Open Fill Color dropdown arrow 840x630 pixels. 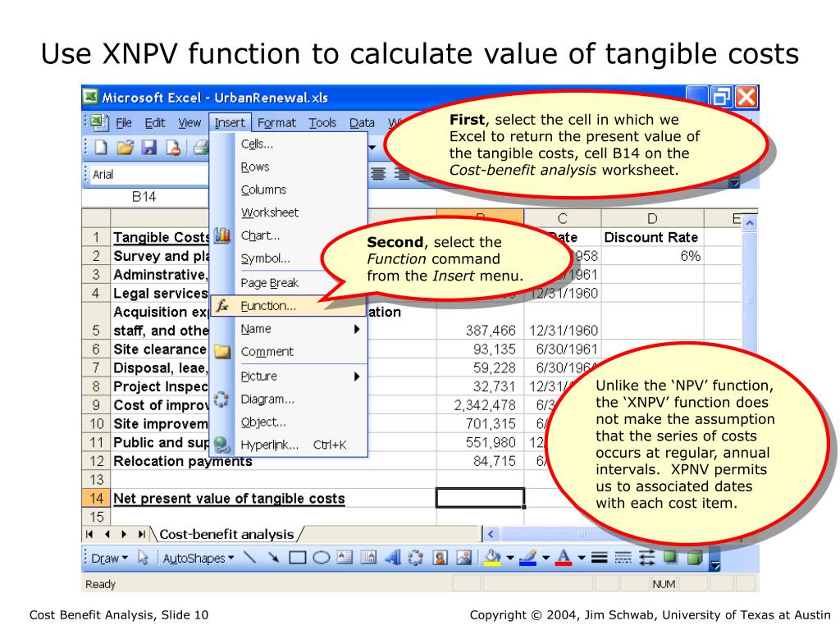(510, 558)
